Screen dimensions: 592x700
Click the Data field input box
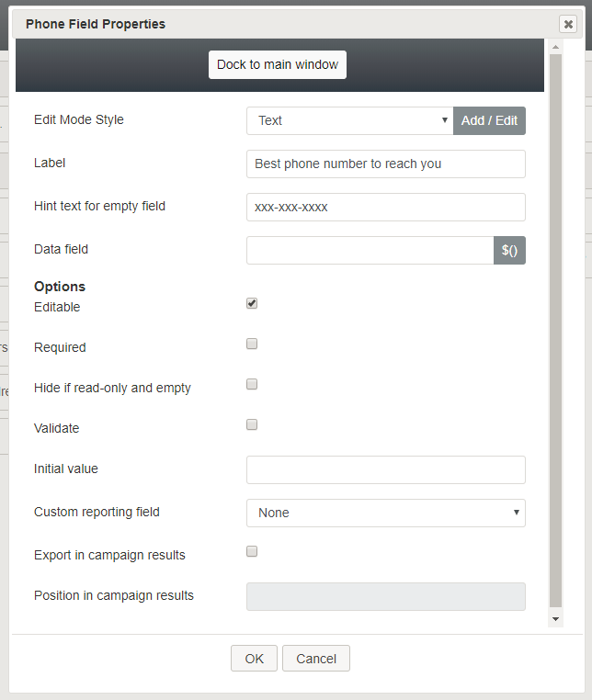point(370,250)
